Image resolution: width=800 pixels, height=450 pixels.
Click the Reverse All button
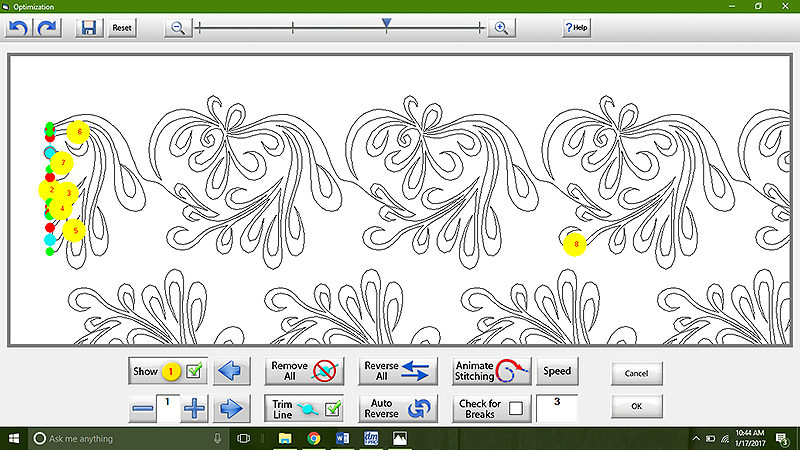click(x=398, y=371)
